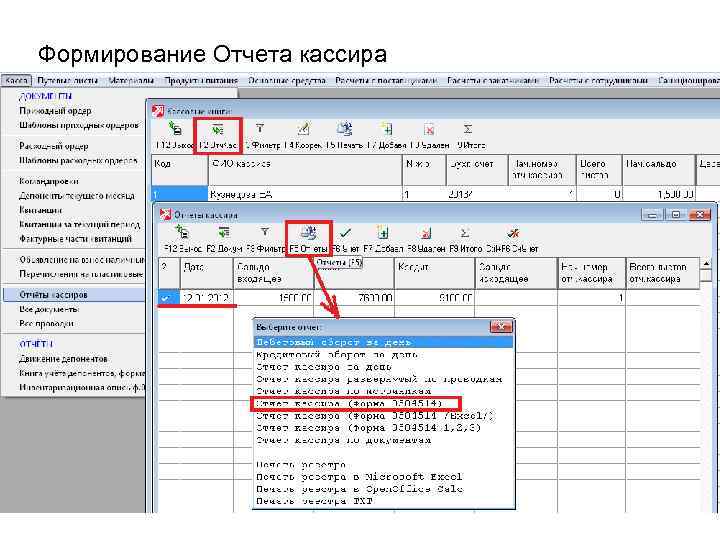The image size is (720, 540).
Task: Choose Кредитовый оборот за день in report list
Action: [383, 354]
